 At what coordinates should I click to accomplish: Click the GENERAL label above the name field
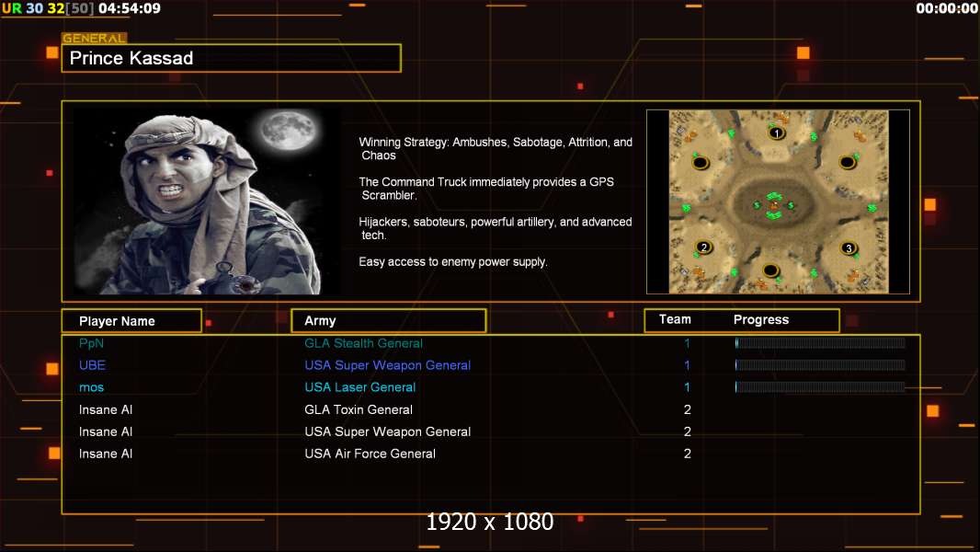coord(95,38)
